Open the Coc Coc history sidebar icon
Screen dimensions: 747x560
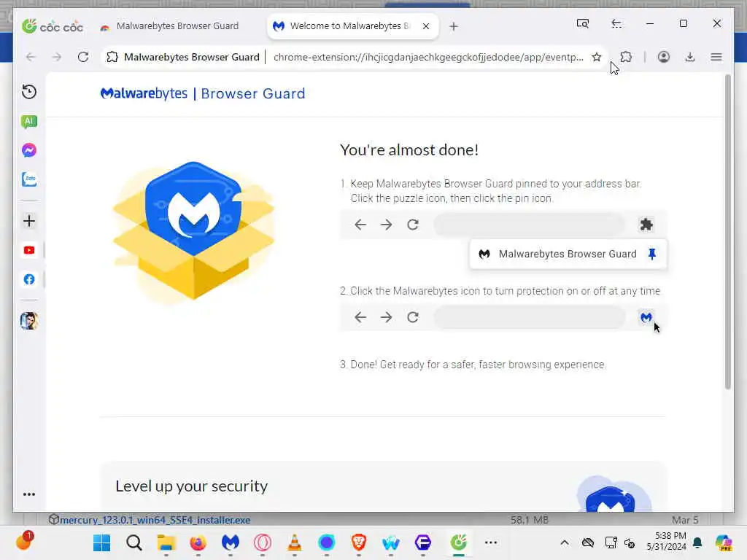click(29, 92)
